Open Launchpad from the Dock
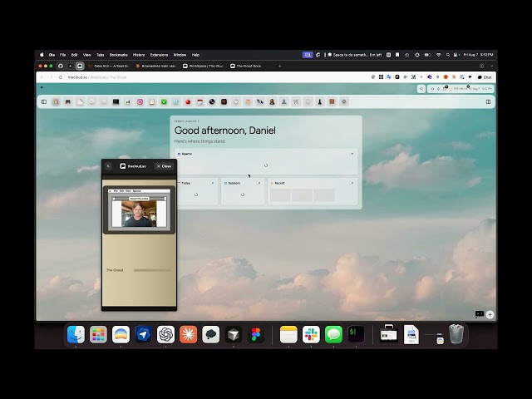The width and height of the screenshot is (532, 399). (x=98, y=334)
